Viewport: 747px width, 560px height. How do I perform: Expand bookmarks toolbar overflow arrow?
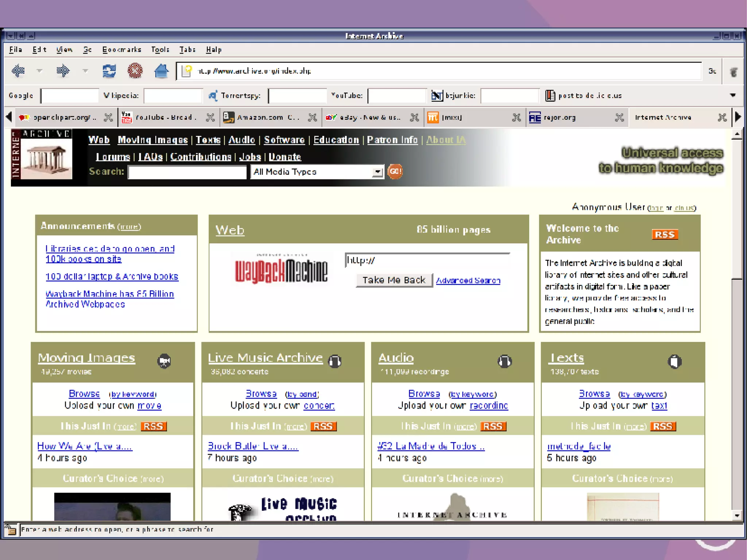(x=732, y=95)
